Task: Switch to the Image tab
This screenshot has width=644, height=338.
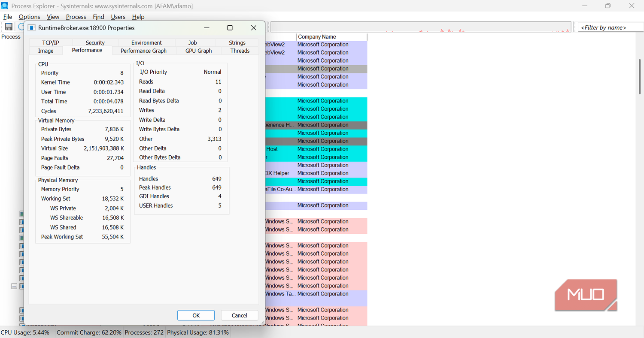Action: pyautogui.click(x=46, y=51)
